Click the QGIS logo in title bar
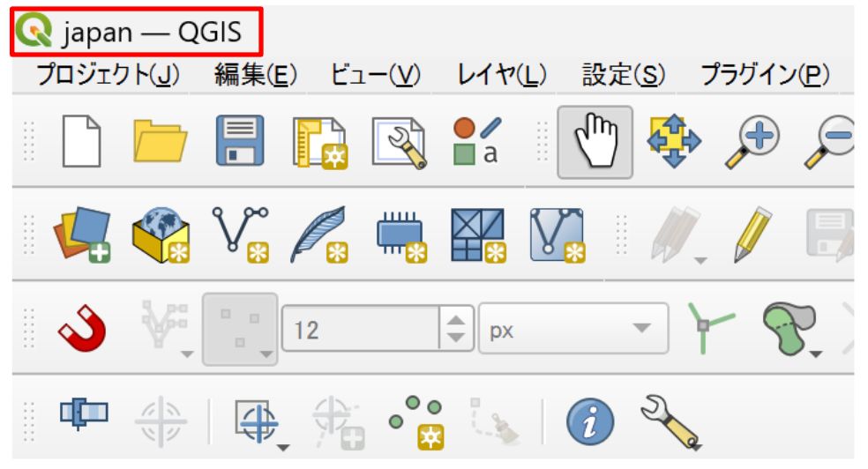Viewport: 868px width, 469px height. coord(34,31)
